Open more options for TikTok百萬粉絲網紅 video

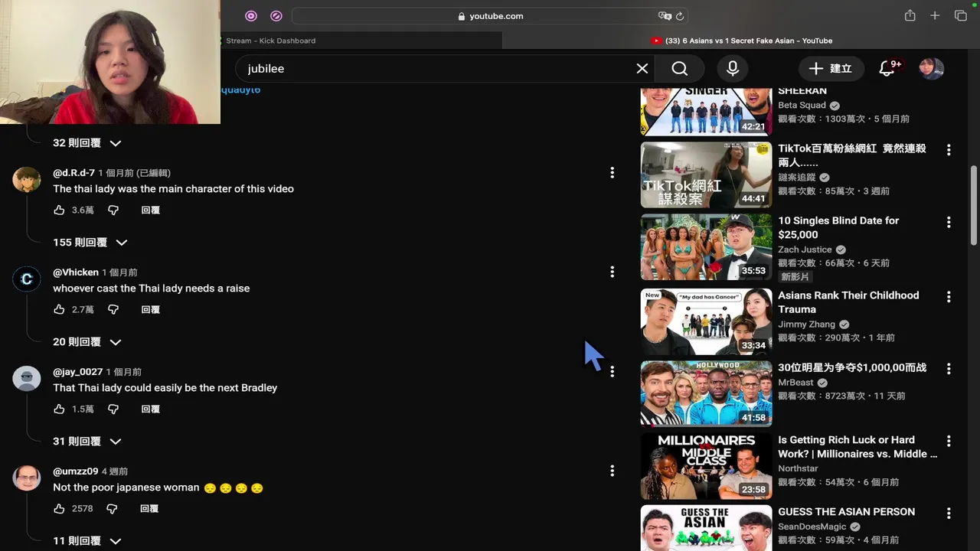(949, 150)
